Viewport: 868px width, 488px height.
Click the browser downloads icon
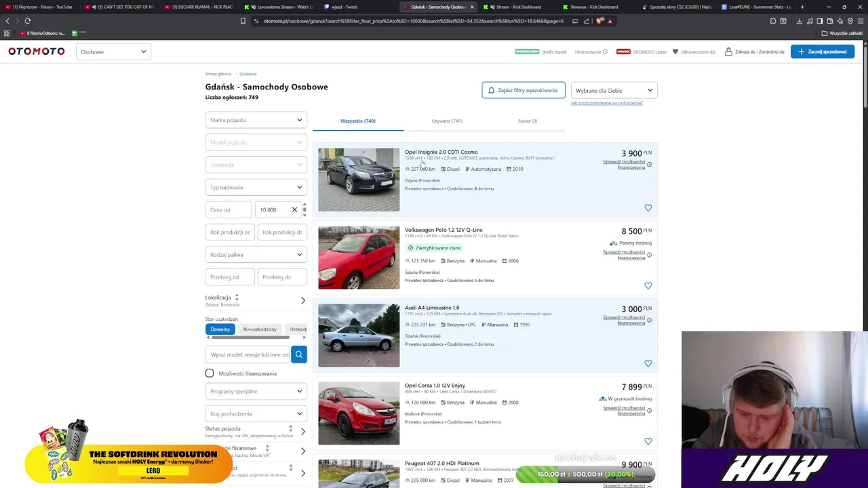pos(800,21)
